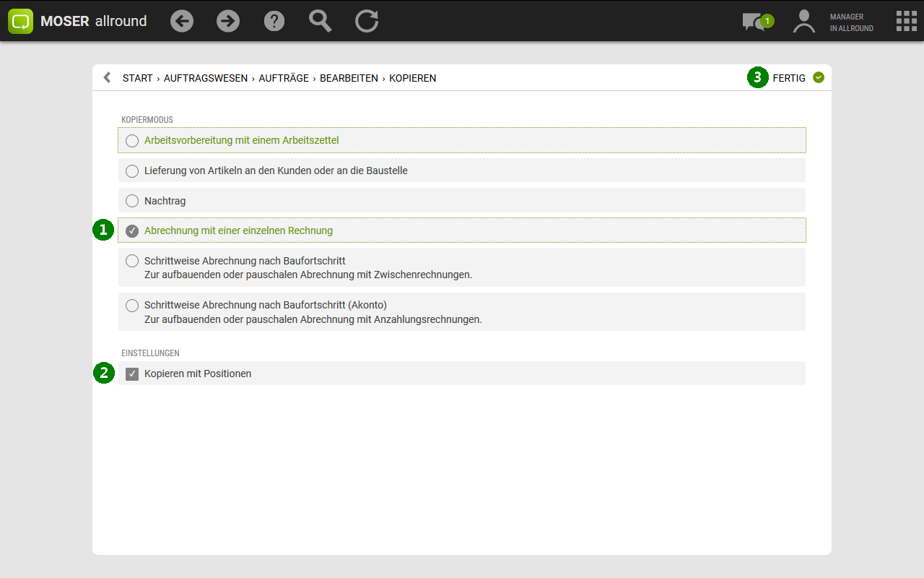Open the Manager user profile icon

(x=803, y=22)
